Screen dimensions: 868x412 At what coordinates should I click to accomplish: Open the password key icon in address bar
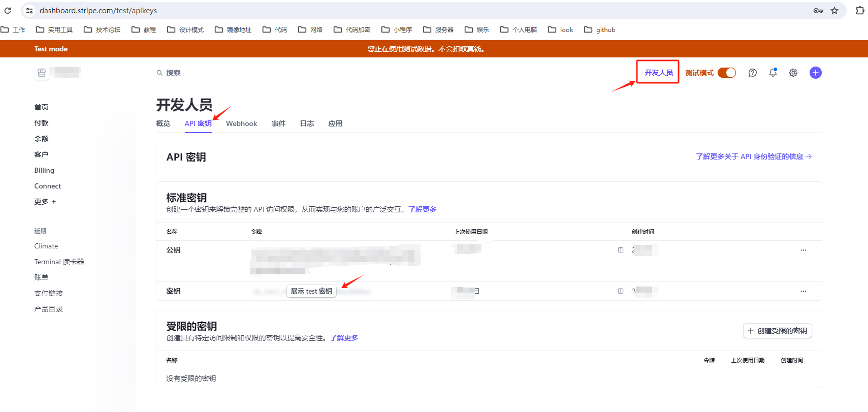818,11
